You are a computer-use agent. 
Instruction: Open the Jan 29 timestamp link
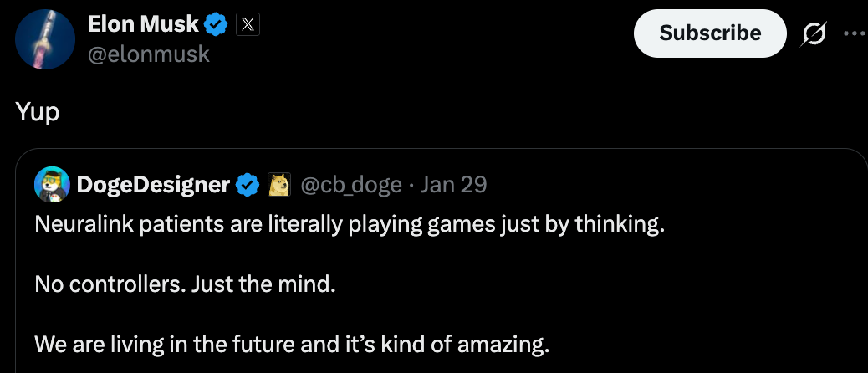coord(453,184)
